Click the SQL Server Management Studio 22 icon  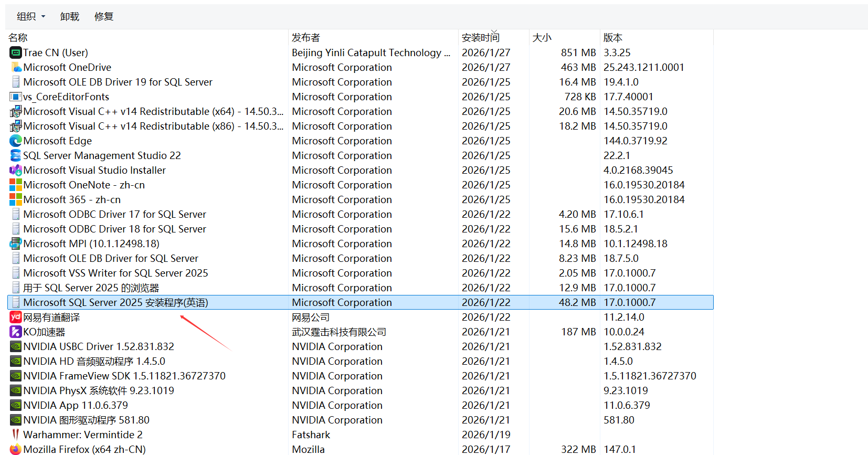pos(16,155)
